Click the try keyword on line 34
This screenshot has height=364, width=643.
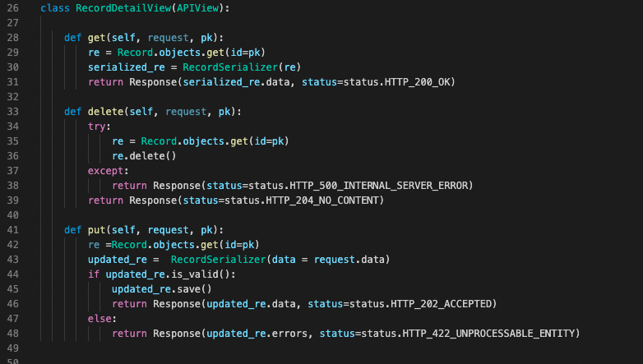pos(96,127)
